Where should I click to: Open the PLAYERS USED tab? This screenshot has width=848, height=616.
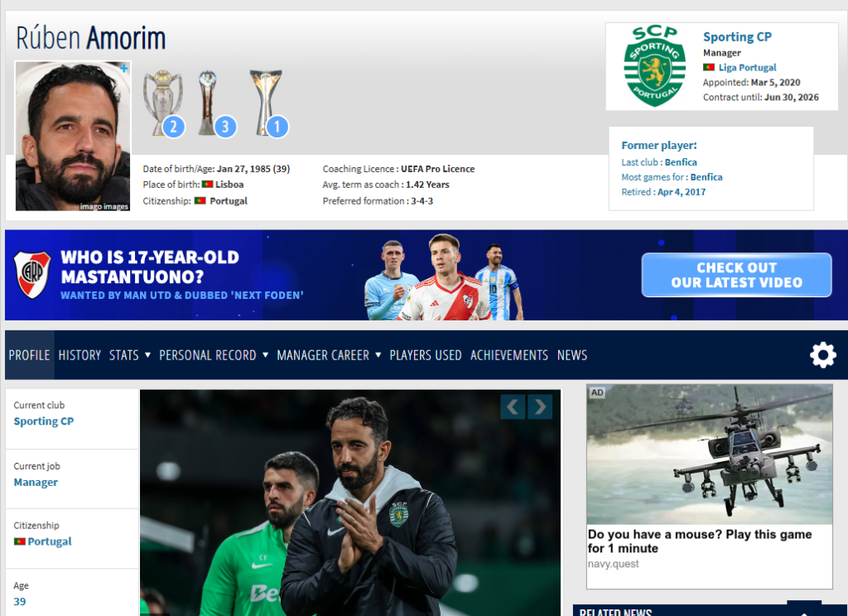pyautogui.click(x=426, y=355)
